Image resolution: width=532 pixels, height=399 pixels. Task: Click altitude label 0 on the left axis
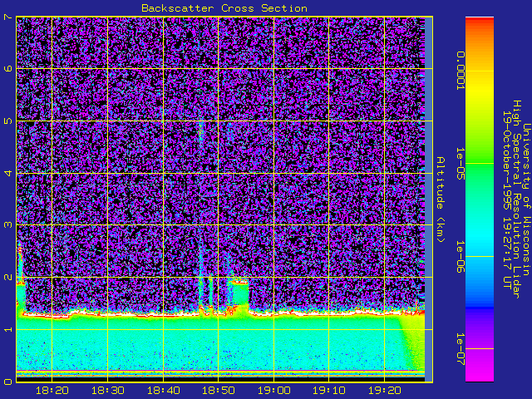[x=8, y=382]
